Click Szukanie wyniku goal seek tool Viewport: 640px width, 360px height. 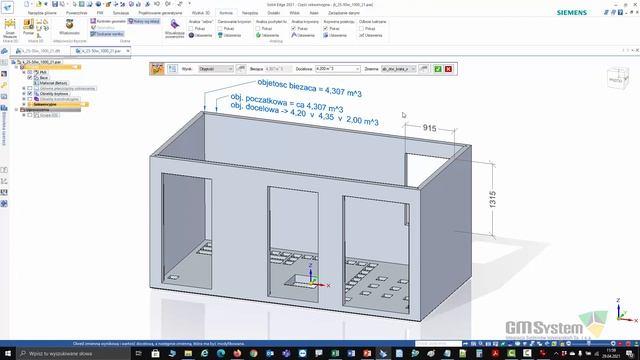pos(107,34)
